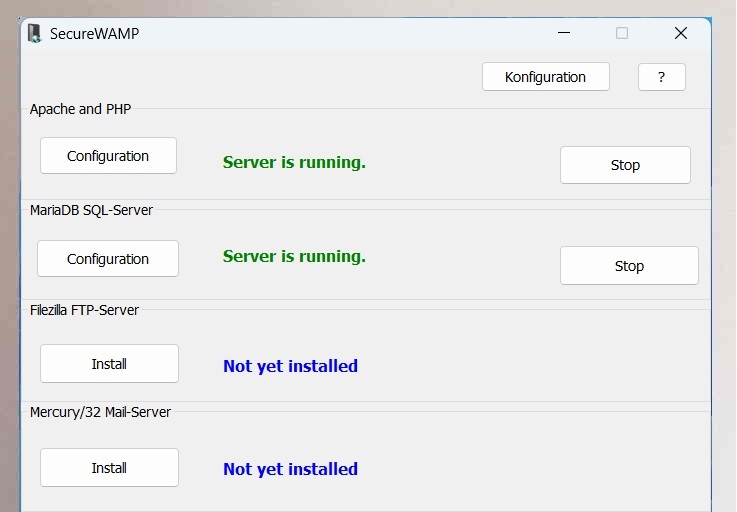Click the 'Apache and PHP' group label
The height and width of the screenshot is (512, 737).
pyautogui.click(x=80, y=109)
